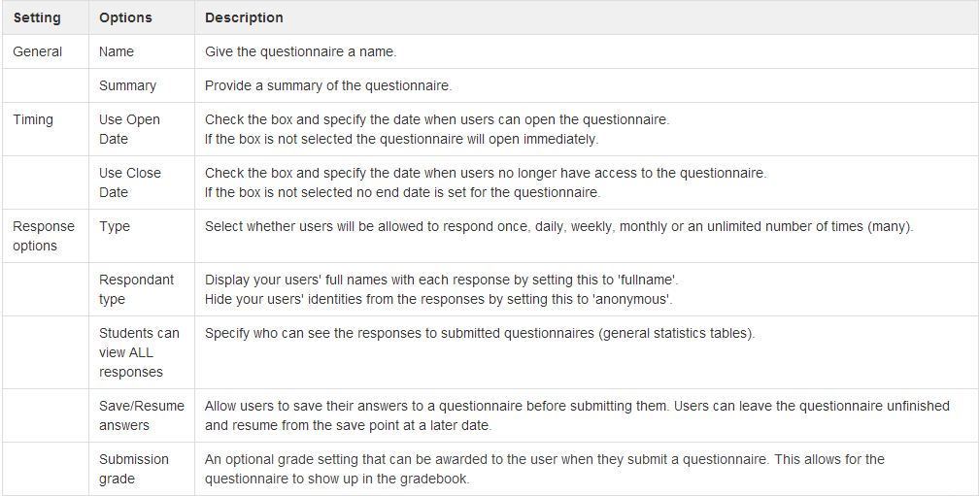
Task: Select the Summary option cell
Action: pyautogui.click(x=127, y=85)
